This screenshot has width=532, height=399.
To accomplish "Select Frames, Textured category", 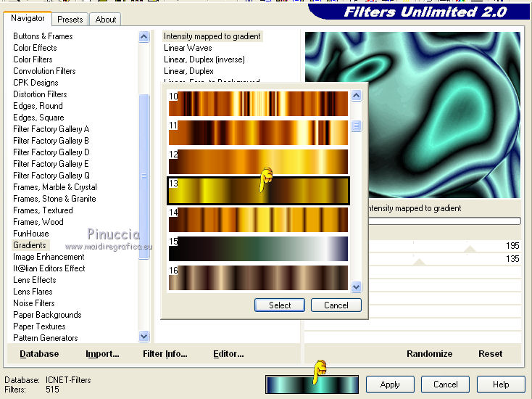I will tap(43, 210).
